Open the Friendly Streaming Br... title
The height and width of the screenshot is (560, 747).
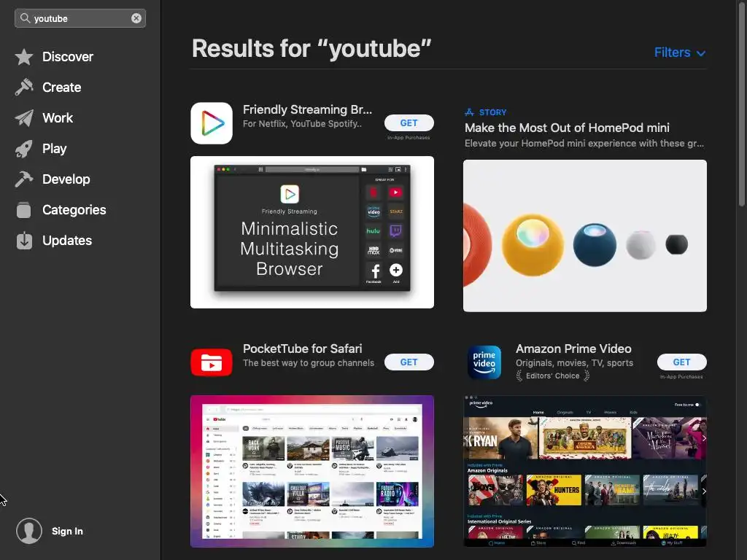(307, 109)
